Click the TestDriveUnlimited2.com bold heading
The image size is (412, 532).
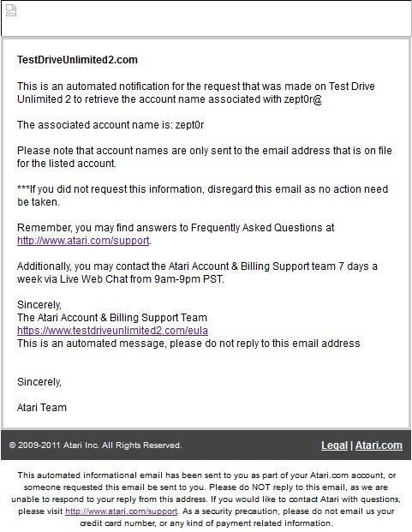[77, 60]
